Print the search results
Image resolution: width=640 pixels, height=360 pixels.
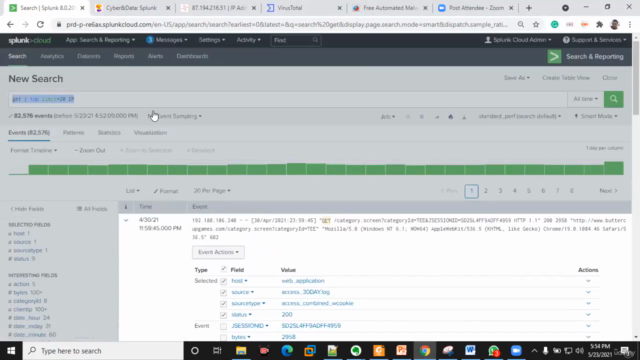click(450, 116)
